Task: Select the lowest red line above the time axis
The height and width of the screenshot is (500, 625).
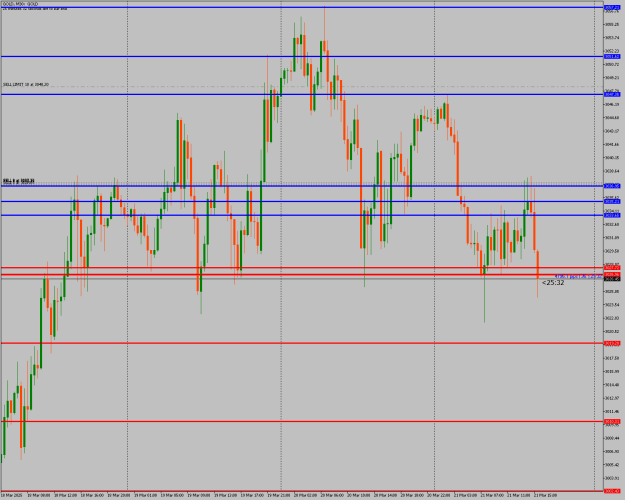Action: coord(302,491)
